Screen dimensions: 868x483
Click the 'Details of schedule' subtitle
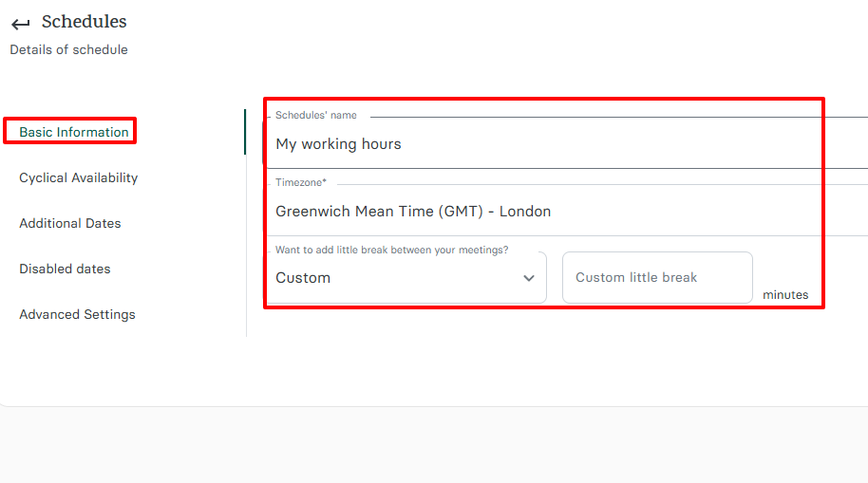pyautogui.click(x=68, y=49)
